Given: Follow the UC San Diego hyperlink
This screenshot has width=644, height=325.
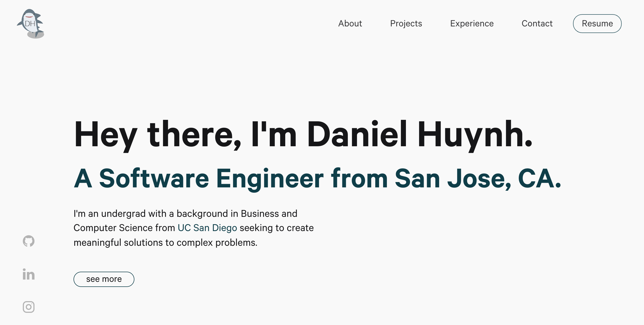Looking at the screenshot, I should [x=207, y=228].
